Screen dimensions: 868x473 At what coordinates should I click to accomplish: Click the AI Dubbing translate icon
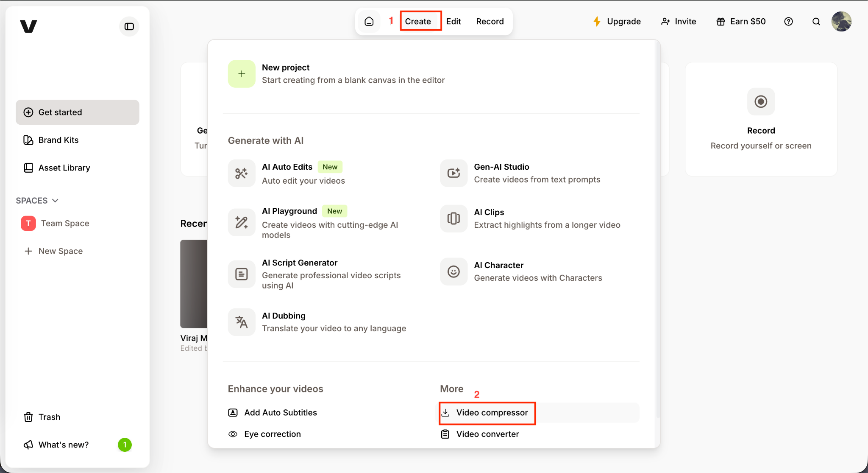(x=242, y=322)
